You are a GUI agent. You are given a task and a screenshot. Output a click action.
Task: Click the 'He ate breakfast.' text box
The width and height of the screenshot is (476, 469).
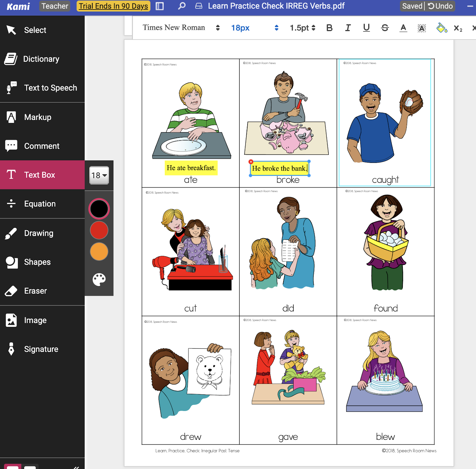click(191, 168)
